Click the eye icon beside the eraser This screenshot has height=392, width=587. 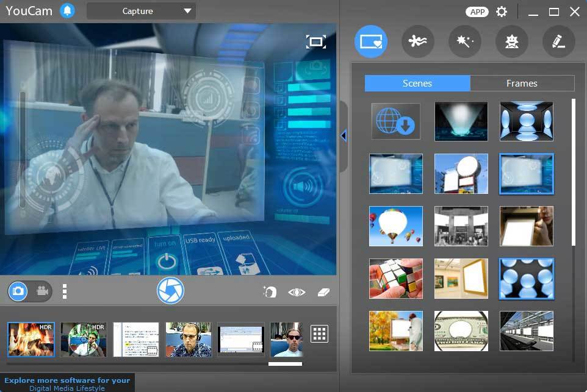(x=296, y=292)
